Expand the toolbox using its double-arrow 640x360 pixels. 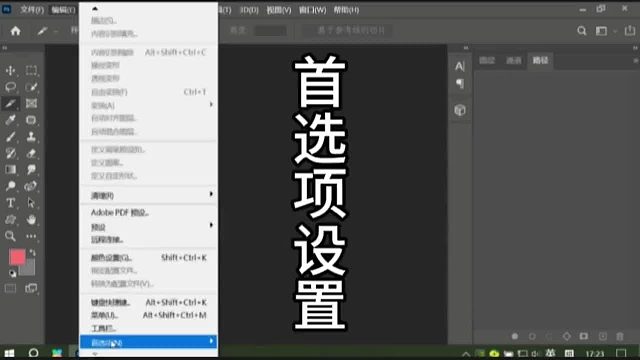pyautogui.click(x=5, y=48)
